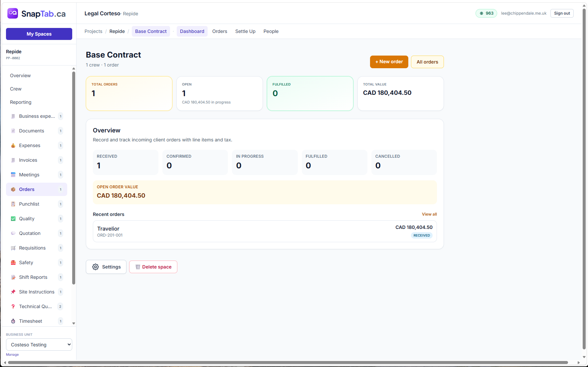Viewport: 588px width, 367px height.
Task: Click the Total Orders summary card
Action: pos(129,93)
